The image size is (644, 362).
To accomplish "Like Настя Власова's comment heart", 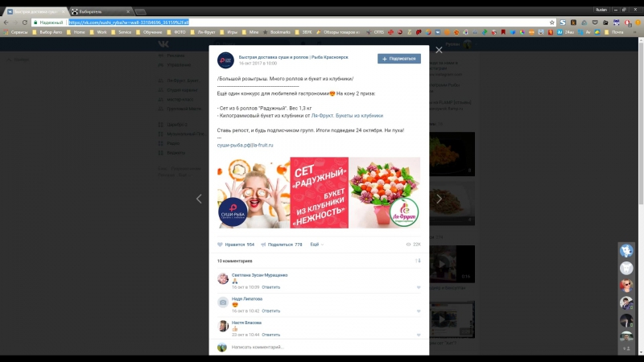I will tap(419, 335).
